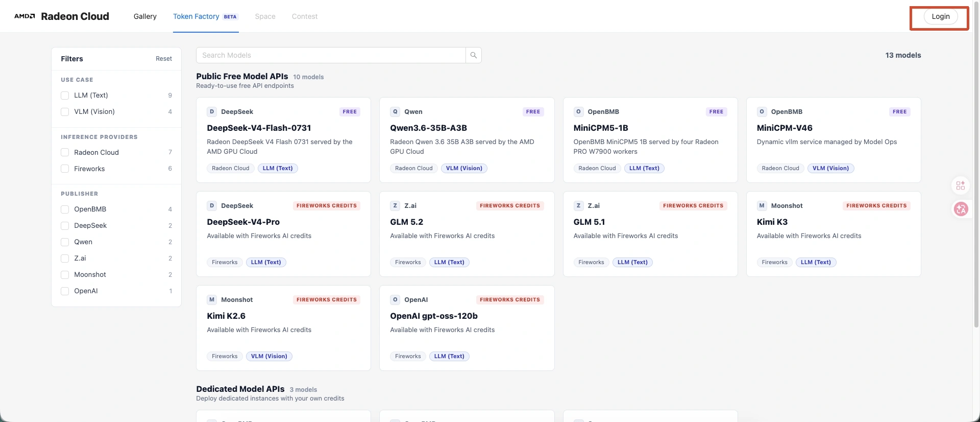Screen dimensions: 980x422
Task: Switch to the Gallery tab
Action: click(x=145, y=16)
